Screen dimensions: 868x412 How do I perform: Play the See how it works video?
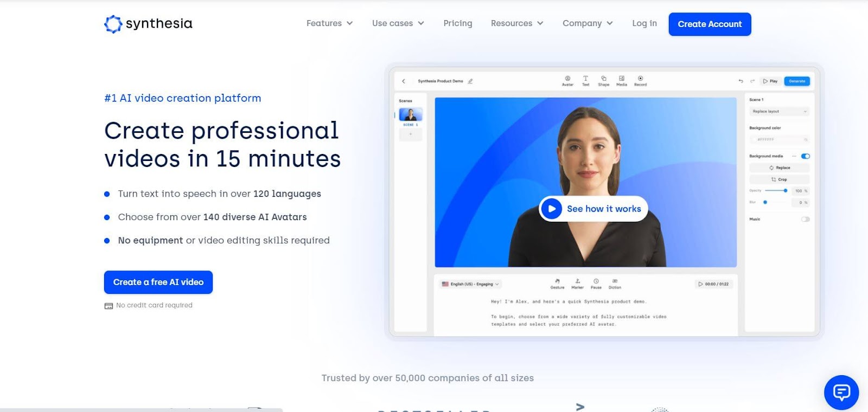coord(593,209)
